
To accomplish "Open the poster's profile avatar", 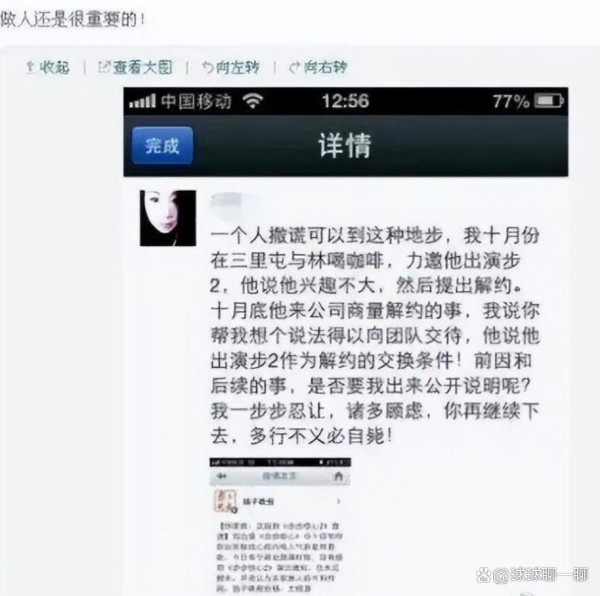I will pyautogui.click(x=168, y=218).
